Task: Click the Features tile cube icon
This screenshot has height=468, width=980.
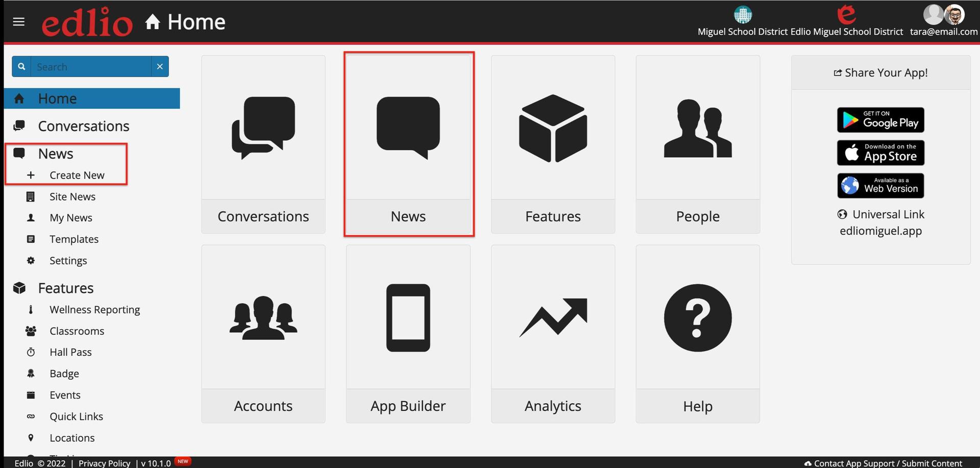Action: (553, 128)
